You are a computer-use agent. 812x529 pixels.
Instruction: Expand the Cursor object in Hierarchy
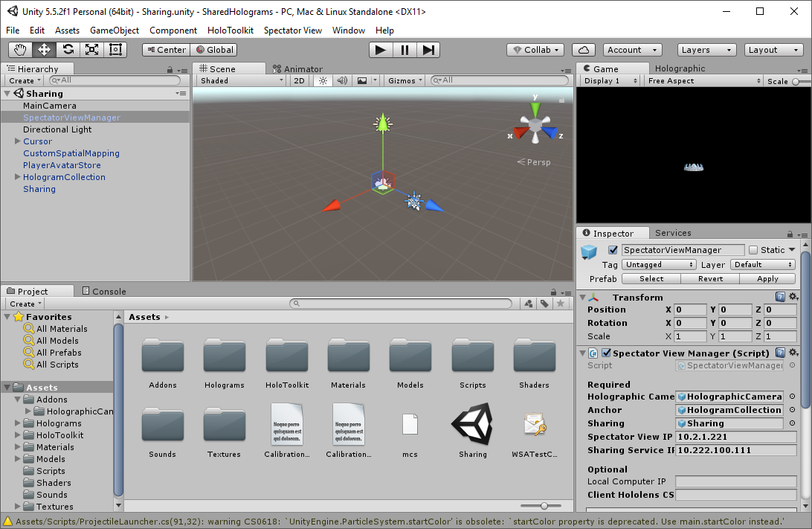[18, 141]
